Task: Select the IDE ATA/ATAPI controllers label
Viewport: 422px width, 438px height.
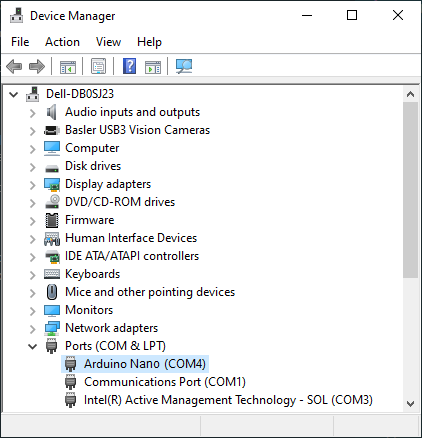Action: pyautogui.click(x=132, y=256)
